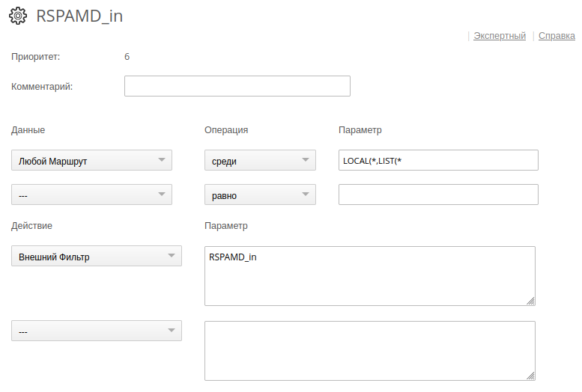Open the empty action dropdown under Внешний Фильтр
This screenshot has width=582, height=392.
coord(96,331)
